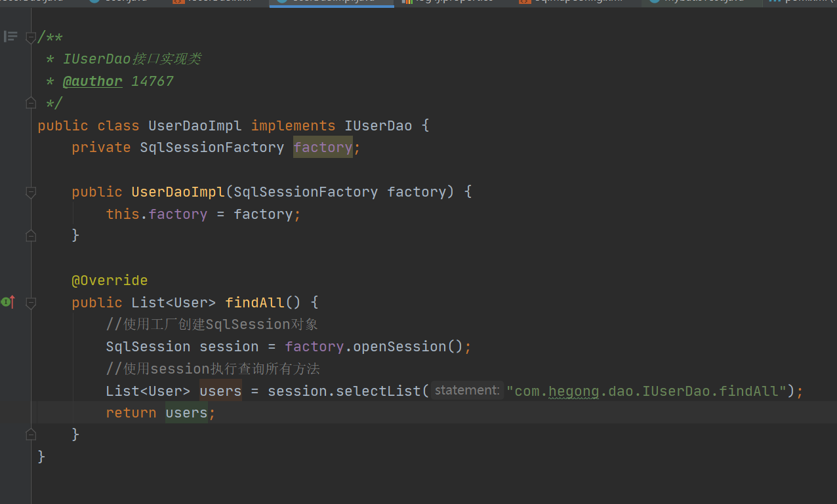
Task: Click the fold end marker of the constructor
Action: [31, 235]
